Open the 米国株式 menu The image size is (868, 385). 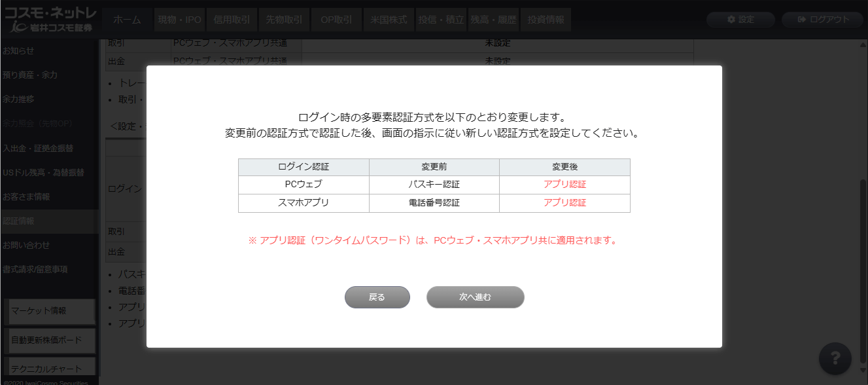pos(389,20)
